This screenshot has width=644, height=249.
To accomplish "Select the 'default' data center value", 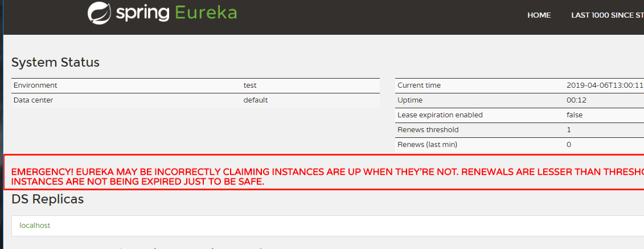I will (x=256, y=100).
